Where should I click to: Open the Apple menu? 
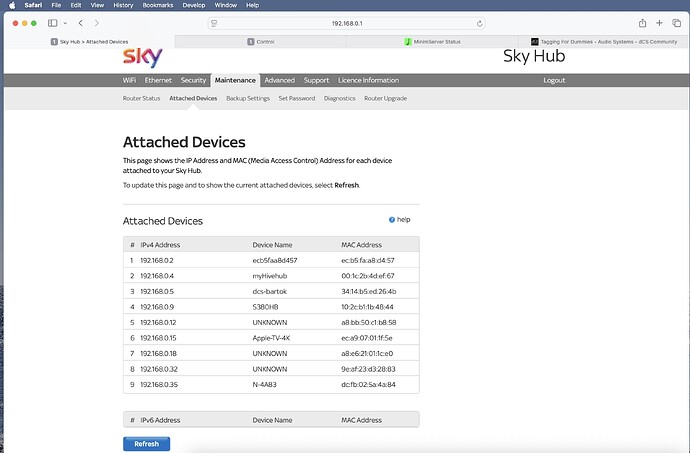(x=12, y=5)
